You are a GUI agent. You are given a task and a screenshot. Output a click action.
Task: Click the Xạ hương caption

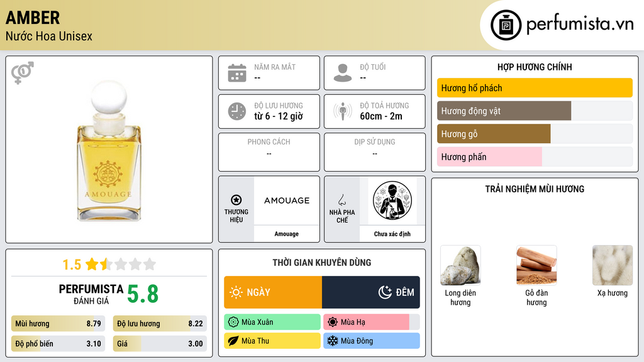(613, 293)
